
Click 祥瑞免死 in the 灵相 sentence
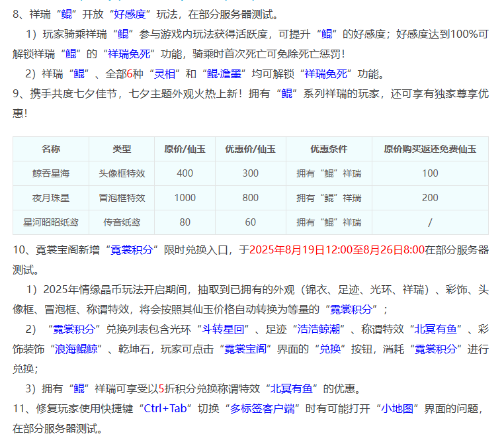pos(326,74)
